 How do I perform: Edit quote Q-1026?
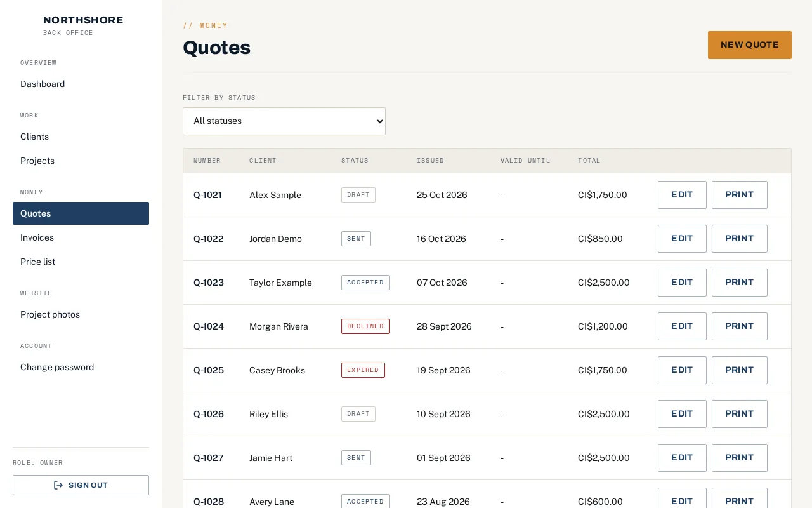pyautogui.click(x=682, y=414)
